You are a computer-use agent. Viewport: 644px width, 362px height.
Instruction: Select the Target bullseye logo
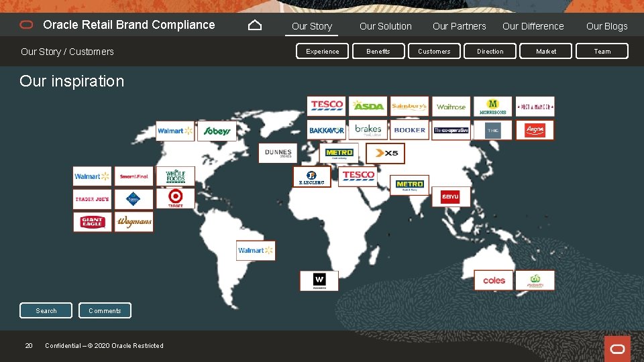175,198
